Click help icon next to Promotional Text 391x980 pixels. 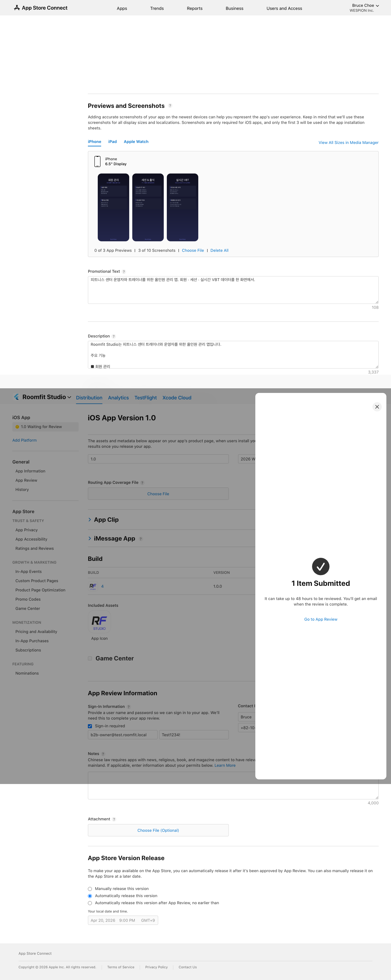(124, 272)
